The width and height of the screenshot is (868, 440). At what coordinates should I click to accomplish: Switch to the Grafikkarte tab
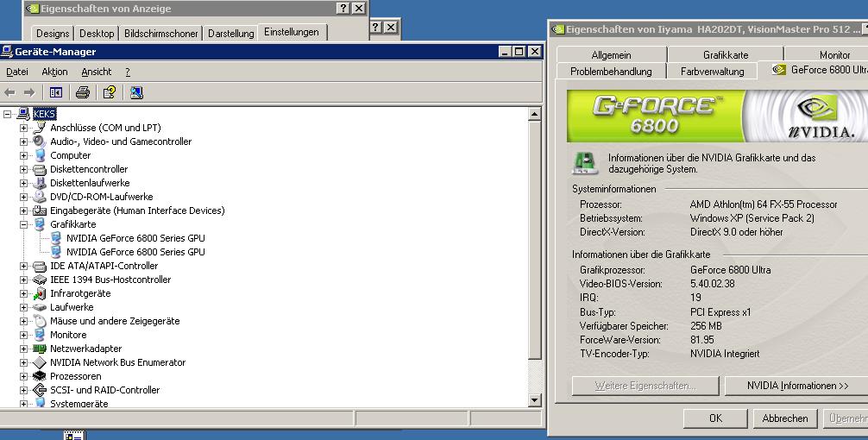click(726, 55)
